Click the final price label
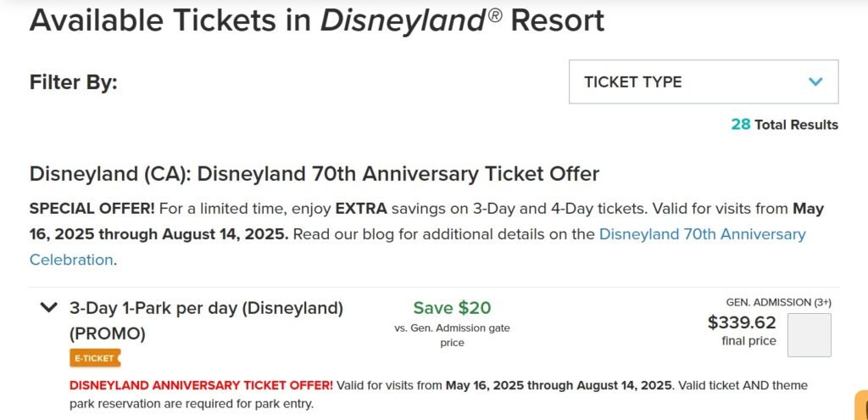 point(749,341)
